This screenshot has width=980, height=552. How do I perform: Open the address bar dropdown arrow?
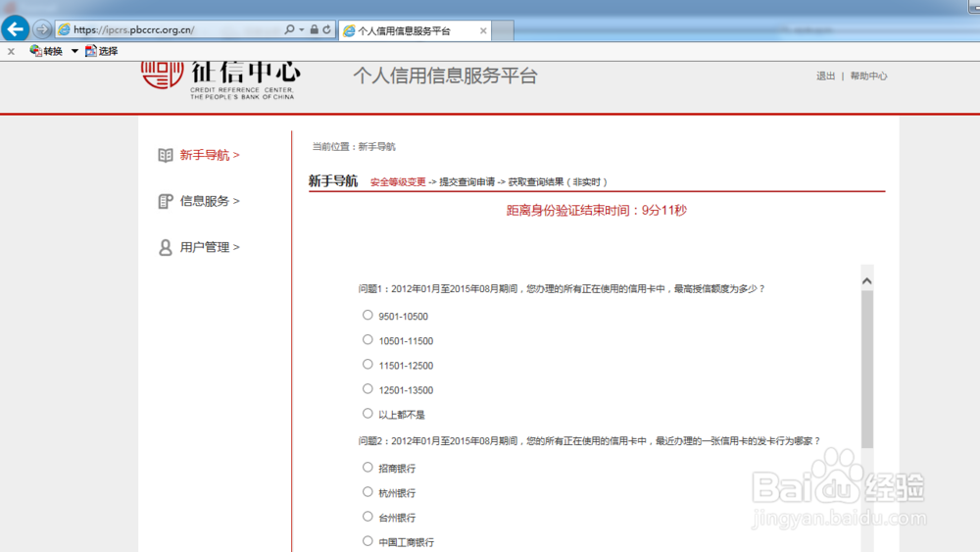tap(302, 29)
